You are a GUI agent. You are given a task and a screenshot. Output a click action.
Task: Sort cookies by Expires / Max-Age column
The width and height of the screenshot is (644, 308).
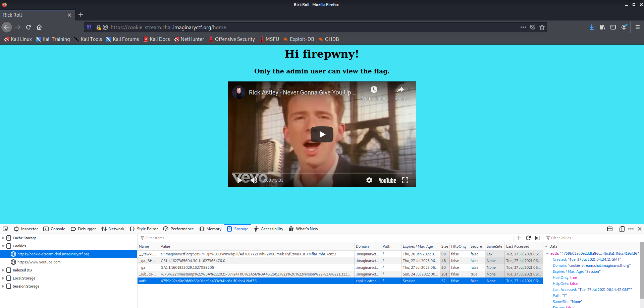[420, 246]
